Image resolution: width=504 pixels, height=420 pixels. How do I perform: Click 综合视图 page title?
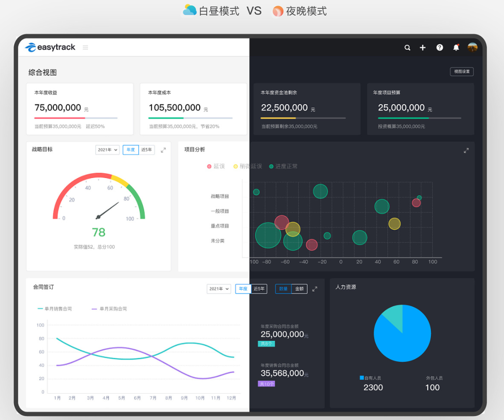pos(43,73)
